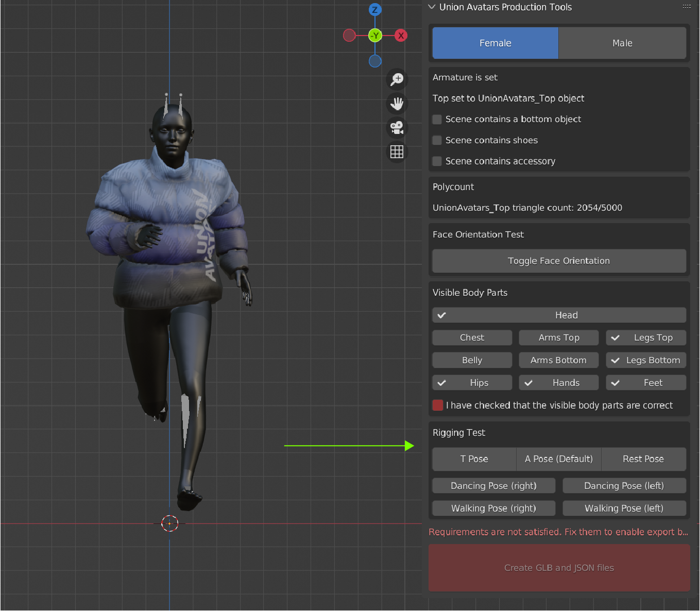Screen dimensions: 700x611
Task: Apply Dancing Pose (right)
Action: [494, 486]
